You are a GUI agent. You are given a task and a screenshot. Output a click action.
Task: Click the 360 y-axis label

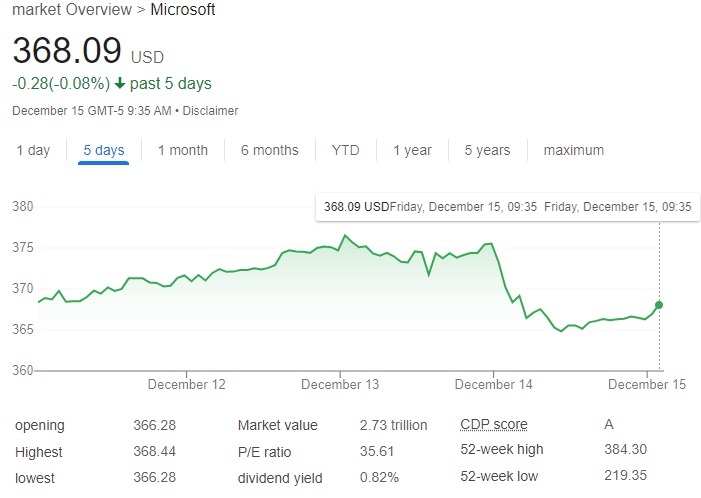(x=23, y=370)
